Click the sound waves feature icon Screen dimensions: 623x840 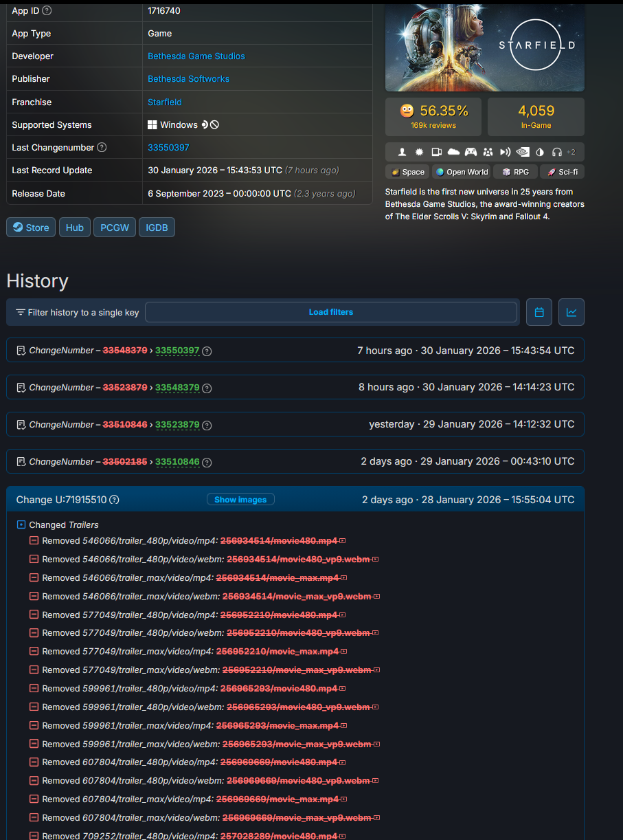506,152
